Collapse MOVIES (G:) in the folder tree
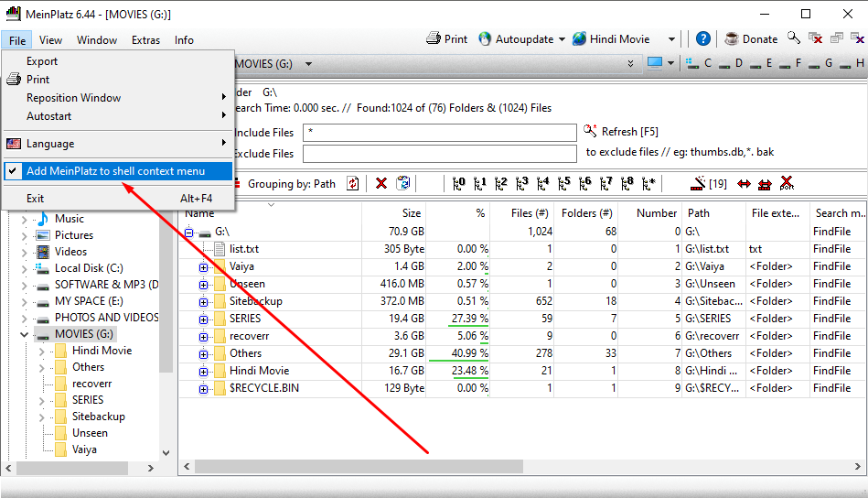 click(x=24, y=334)
